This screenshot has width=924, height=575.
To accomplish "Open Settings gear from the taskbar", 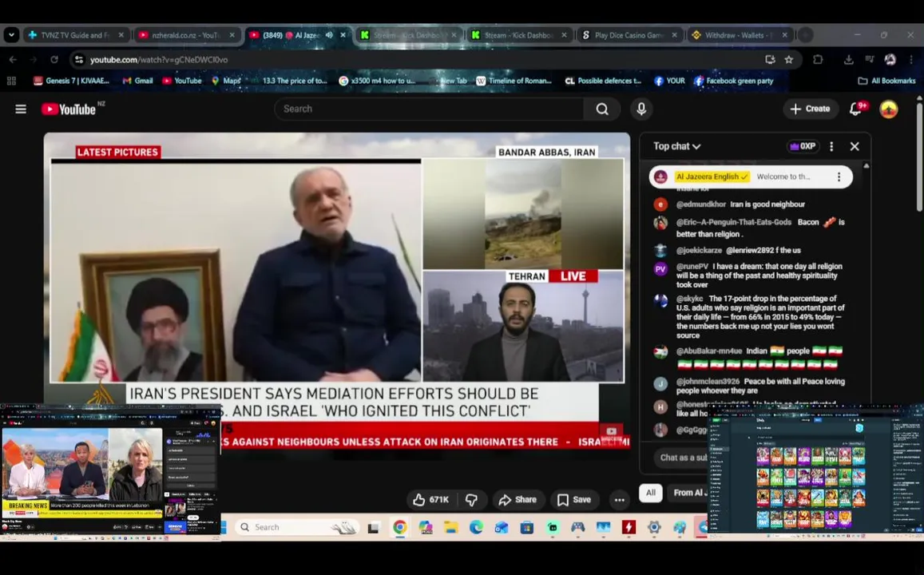I will [x=654, y=527].
